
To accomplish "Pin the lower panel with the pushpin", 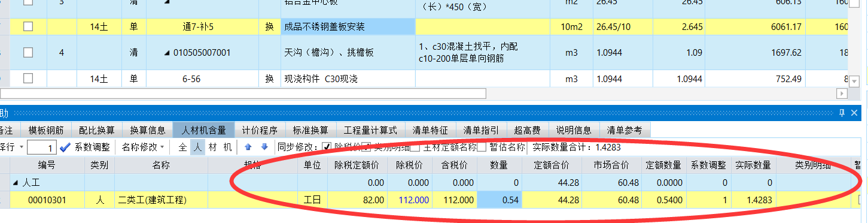I will click(x=842, y=113).
